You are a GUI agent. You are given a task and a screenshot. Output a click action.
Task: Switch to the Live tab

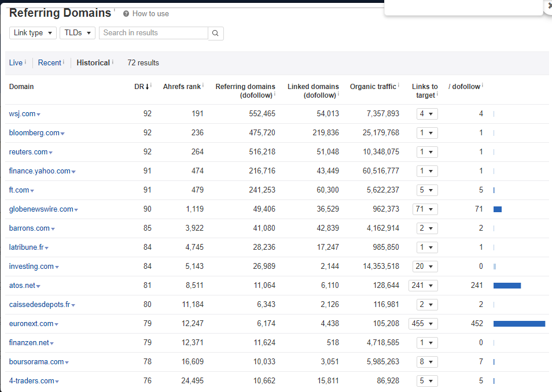pos(16,62)
